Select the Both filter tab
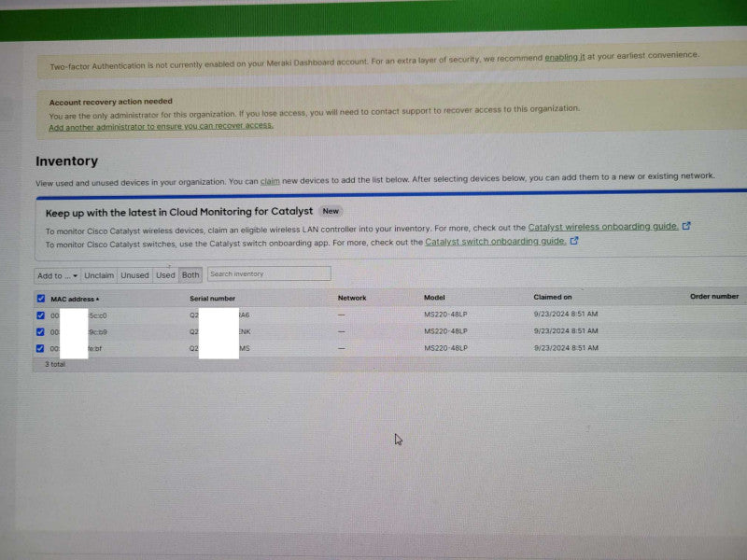The width and height of the screenshot is (747, 560). coord(190,274)
